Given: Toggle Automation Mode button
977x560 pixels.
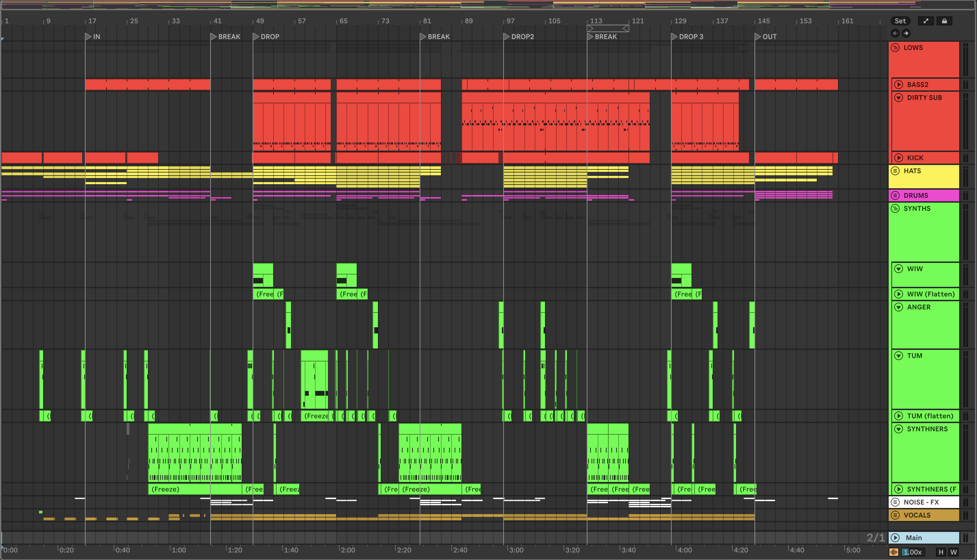Looking at the screenshot, I should (926, 21).
